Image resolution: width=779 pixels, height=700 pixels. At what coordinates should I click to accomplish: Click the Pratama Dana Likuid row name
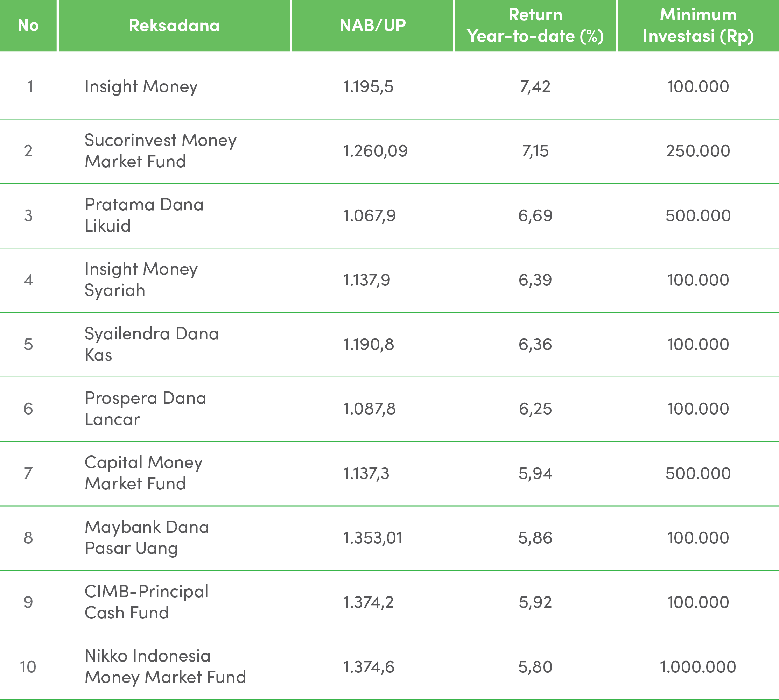(144, 215)
